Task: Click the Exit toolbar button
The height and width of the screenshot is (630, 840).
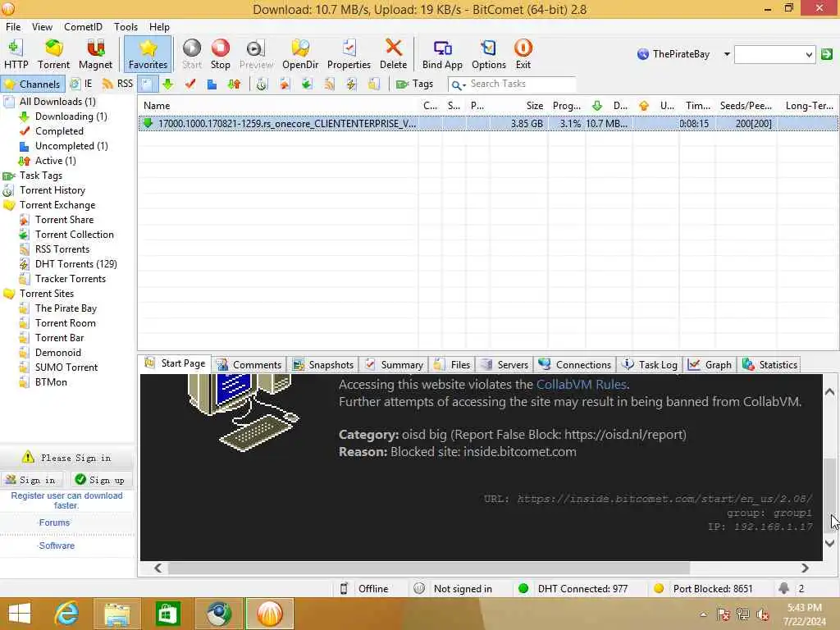Action: (x=523, y=53)
